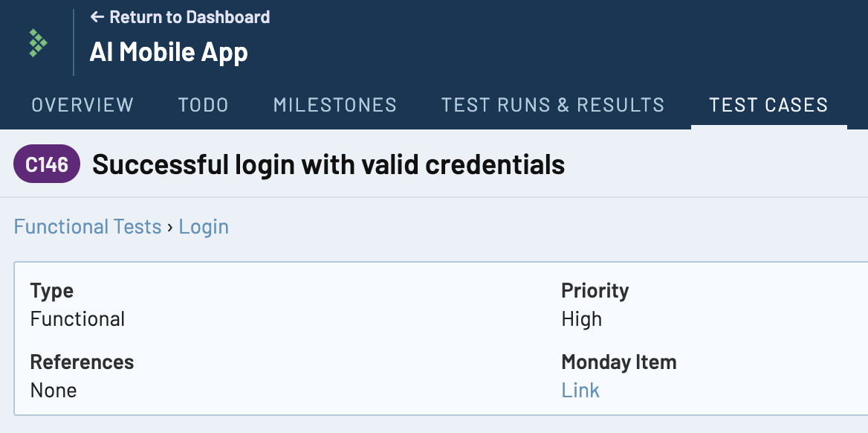This screenshot has height=433, width=868.
Task: Click the Priority field label
Action: point(595,290)
